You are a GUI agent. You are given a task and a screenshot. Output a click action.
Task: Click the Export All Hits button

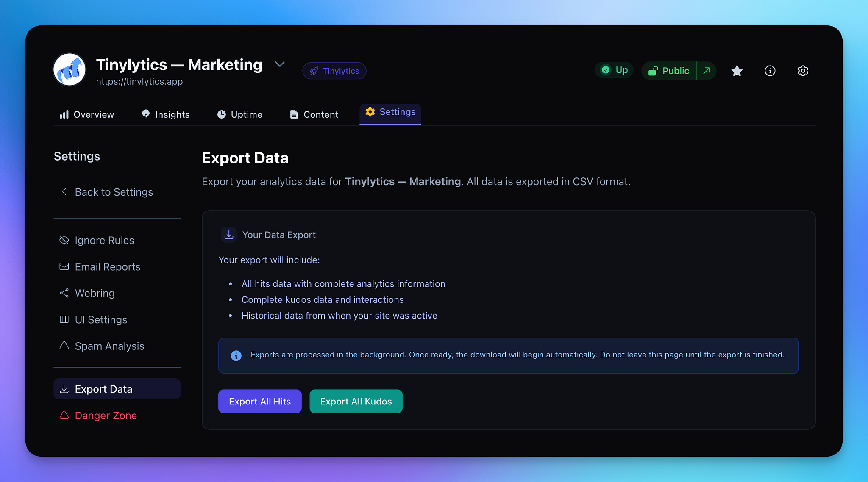click(x=260, y=401)
